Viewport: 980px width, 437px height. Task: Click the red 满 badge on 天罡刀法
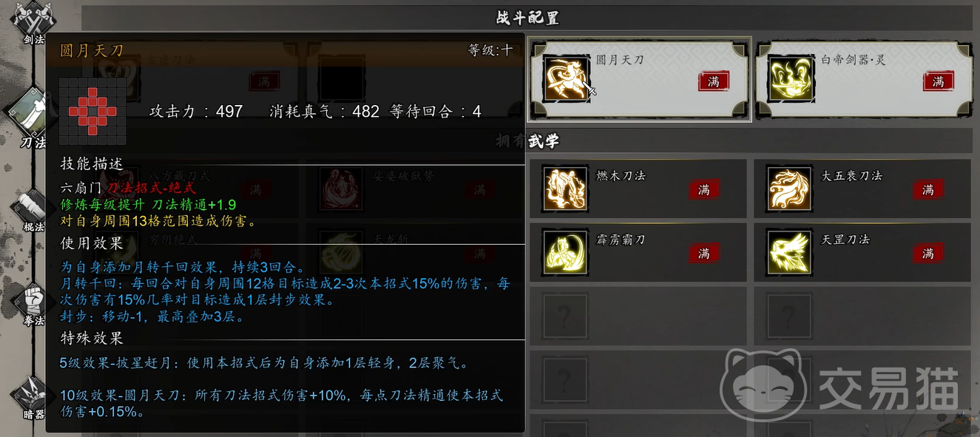pyautogui.click(x=928, y=254)
